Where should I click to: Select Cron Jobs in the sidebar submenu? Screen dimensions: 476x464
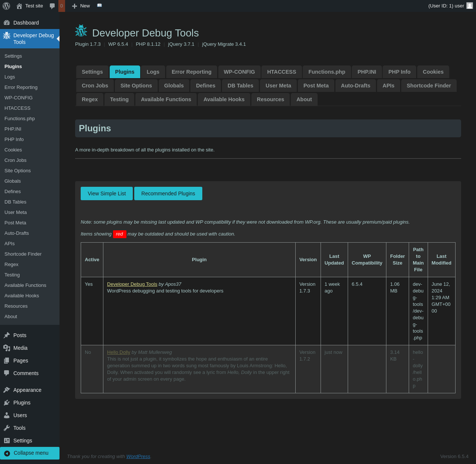tap(16, 160)
